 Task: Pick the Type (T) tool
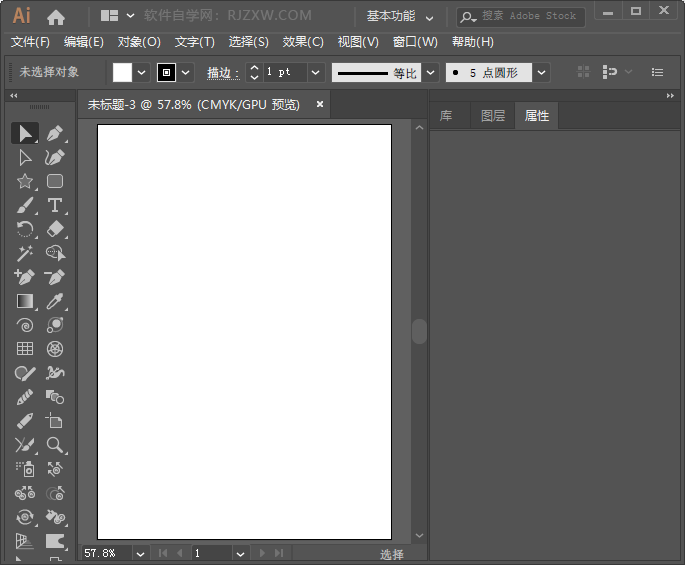pyautogui.click(x=55, y=205)
